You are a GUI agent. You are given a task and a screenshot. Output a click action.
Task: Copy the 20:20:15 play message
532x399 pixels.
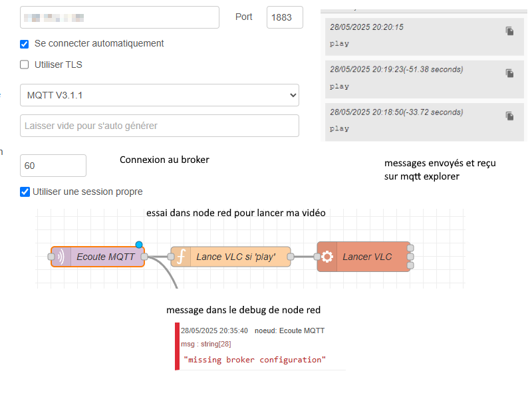point(509,31)
